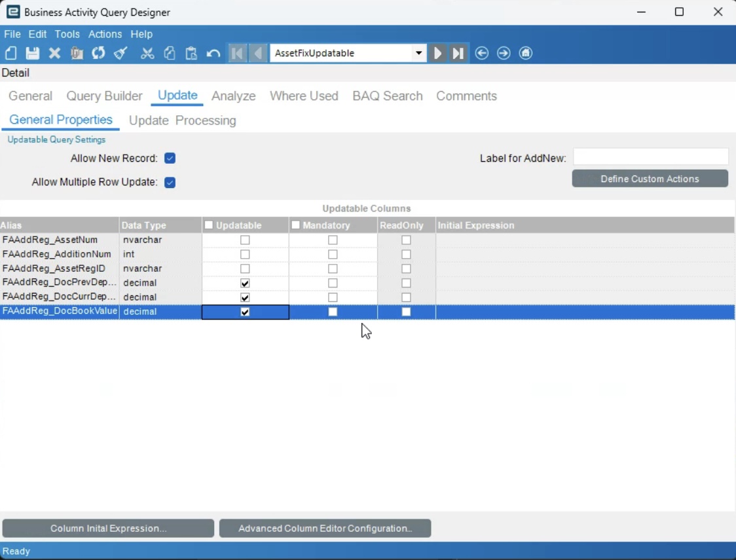Open the AssetFixUpdatable query ID dropdown

pos(418,53)
